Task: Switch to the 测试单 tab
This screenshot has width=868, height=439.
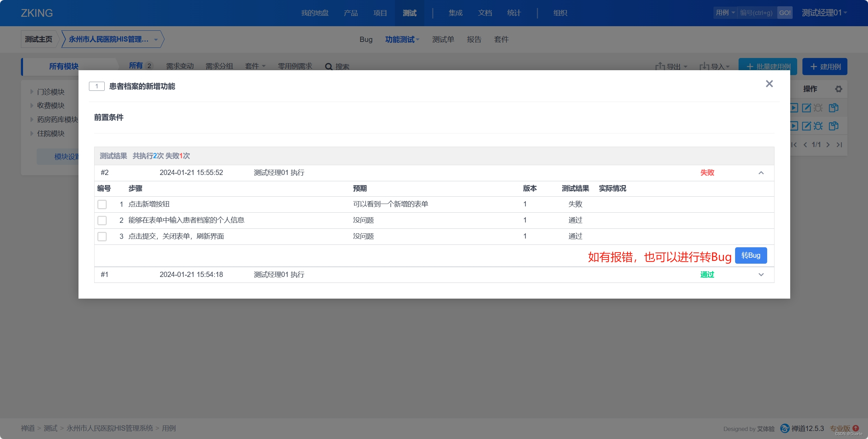Action: click(x=443, y=39)
